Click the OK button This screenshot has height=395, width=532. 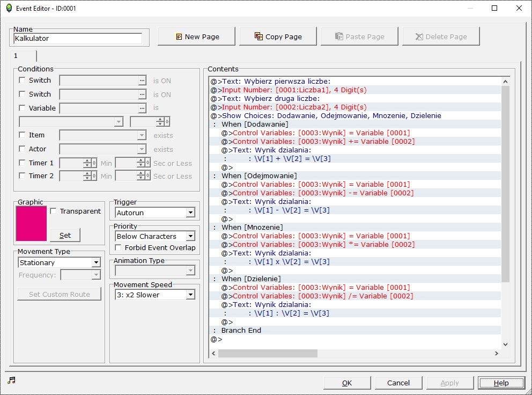point(347,383)
